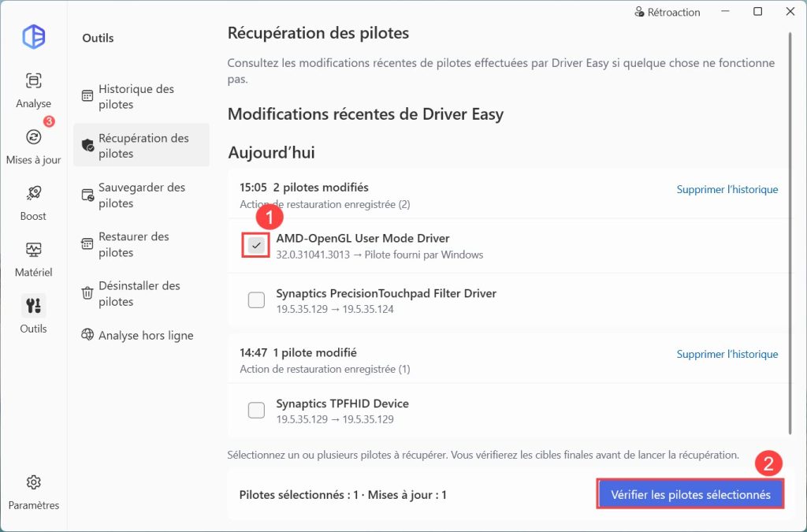Close the Driver Easy window

(x=790, y=11)
